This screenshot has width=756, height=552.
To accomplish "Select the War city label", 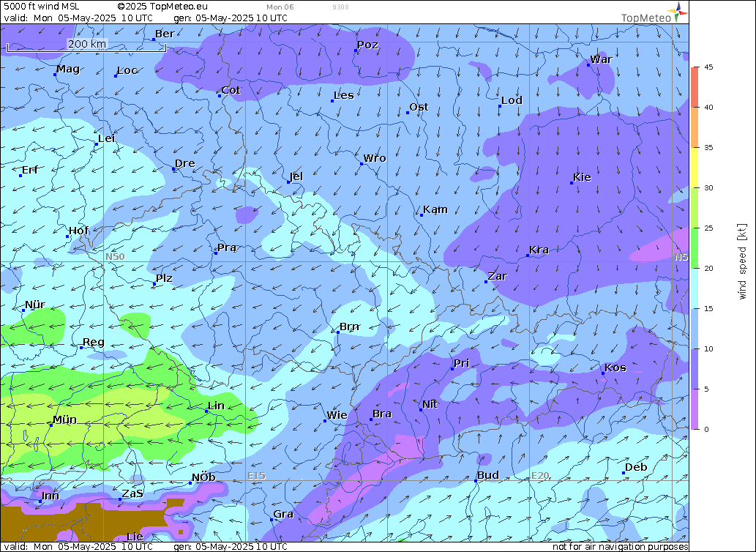I will pos(602,59).
